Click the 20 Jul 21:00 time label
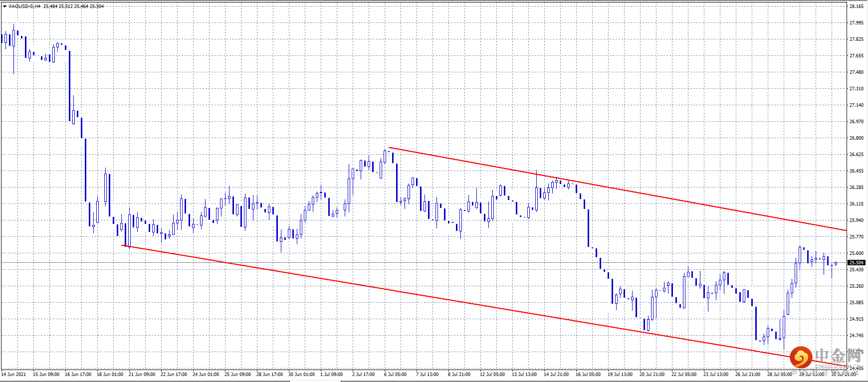 [652, 375]
